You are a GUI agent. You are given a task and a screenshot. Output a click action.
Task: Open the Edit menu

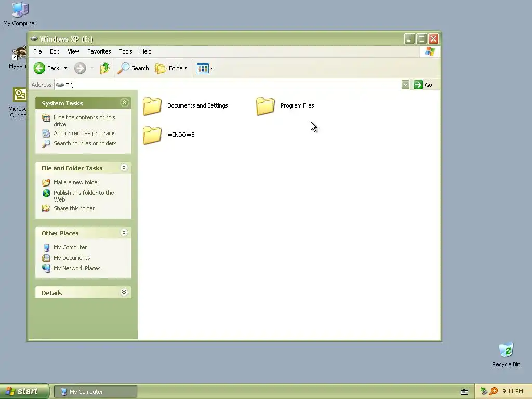point(55,51)
